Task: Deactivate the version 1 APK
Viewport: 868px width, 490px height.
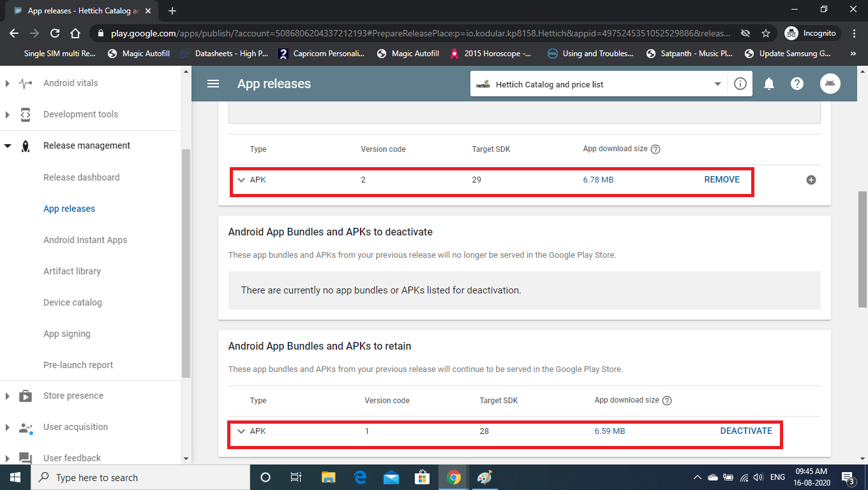Action: (x=746, y=431)
